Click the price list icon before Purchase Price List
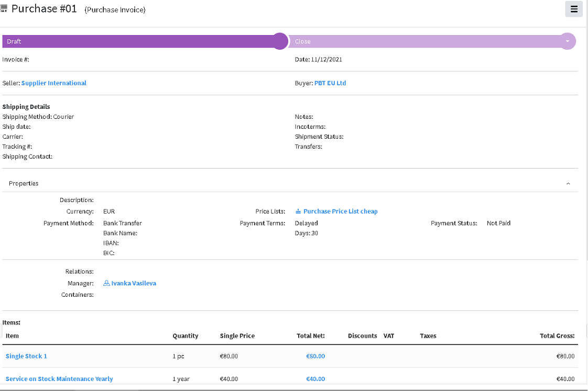 pos(298,211)
